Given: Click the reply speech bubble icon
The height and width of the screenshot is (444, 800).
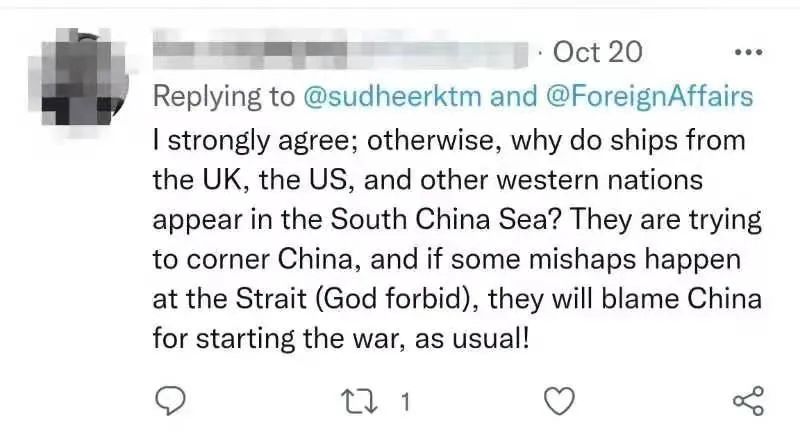Looking at the screenshot, I should (170, 401).
